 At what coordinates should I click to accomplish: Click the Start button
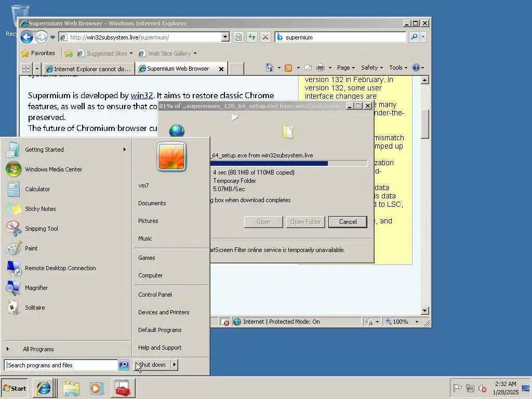coord(14,388)
